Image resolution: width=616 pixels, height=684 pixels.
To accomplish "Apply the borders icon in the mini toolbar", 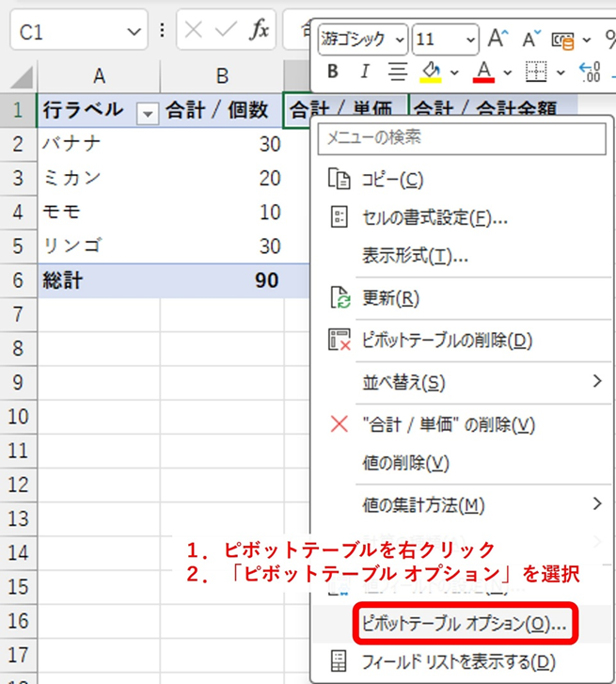I will click(535, 72).
